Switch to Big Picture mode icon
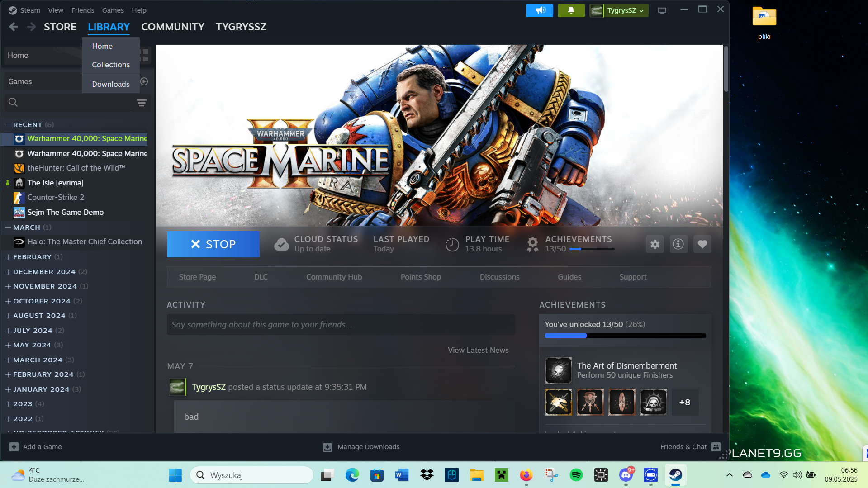868x488 pixels. [662, 10]
